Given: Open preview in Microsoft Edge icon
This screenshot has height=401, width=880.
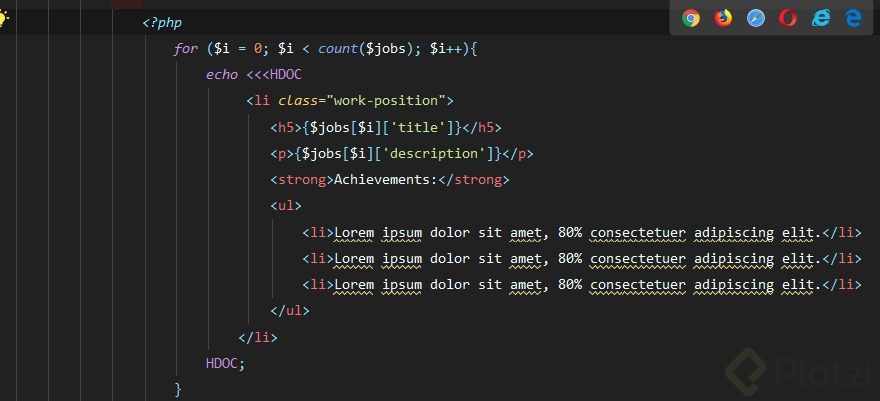Looking at the screenshot, I should pos(853,19).
